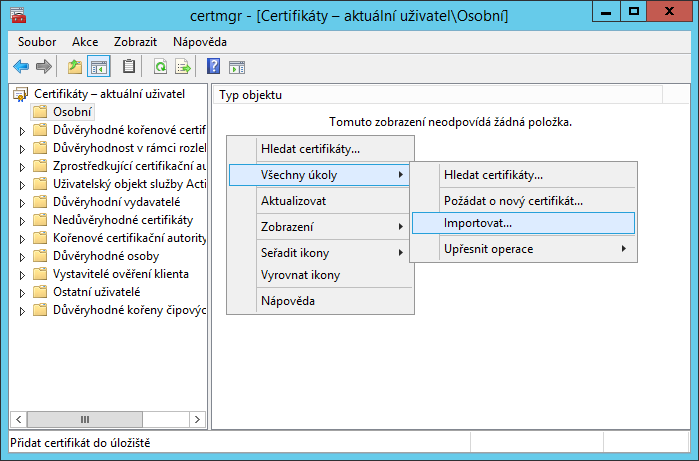
Task: Choose Importovat... from the submenu
Action: [478, 223]
